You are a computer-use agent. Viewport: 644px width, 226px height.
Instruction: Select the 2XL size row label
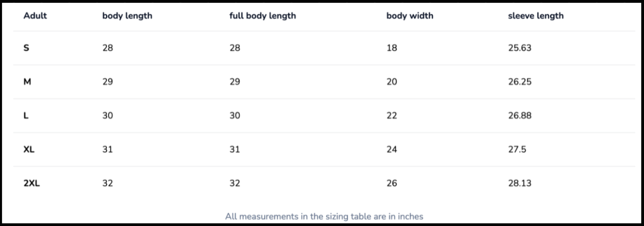pos(32,183)
